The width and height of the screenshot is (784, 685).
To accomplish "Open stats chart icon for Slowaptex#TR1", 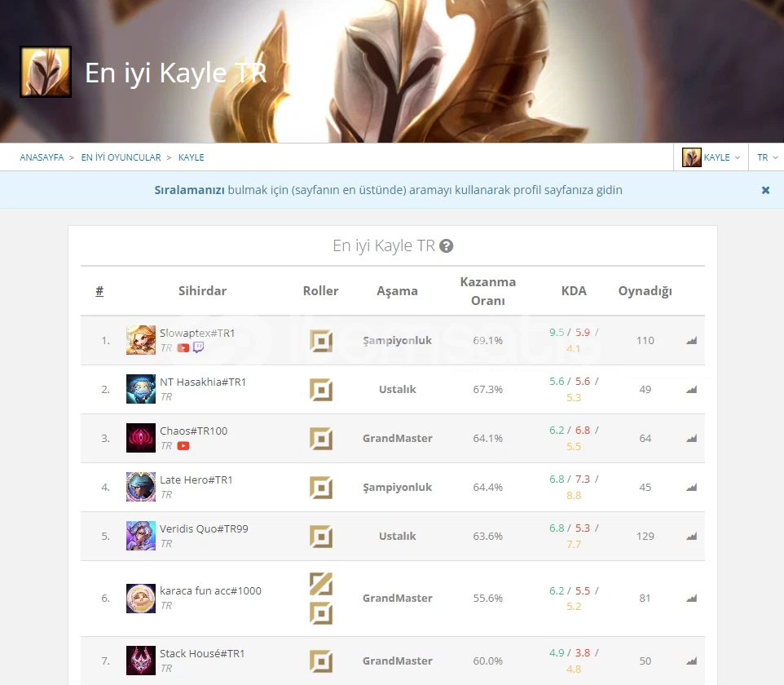I will tap(691, 341).
